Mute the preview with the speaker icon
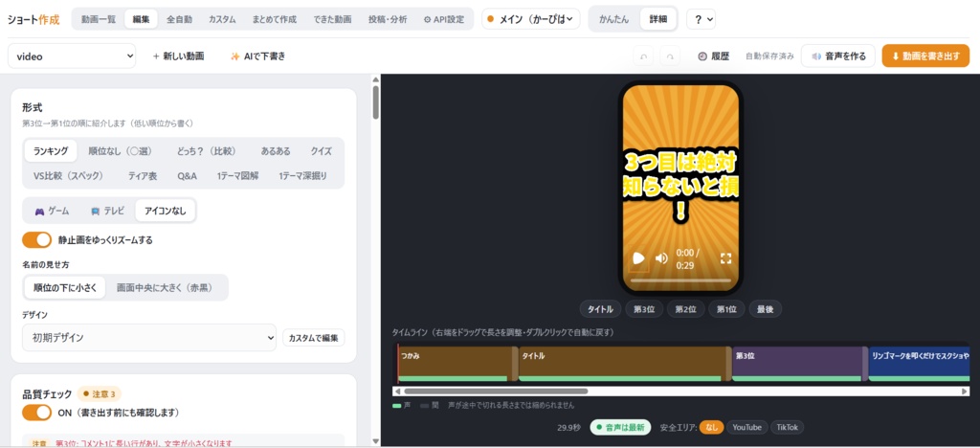The height and width of the screenshot is (448, 980). pyautogui.click(x=661, y=258)
